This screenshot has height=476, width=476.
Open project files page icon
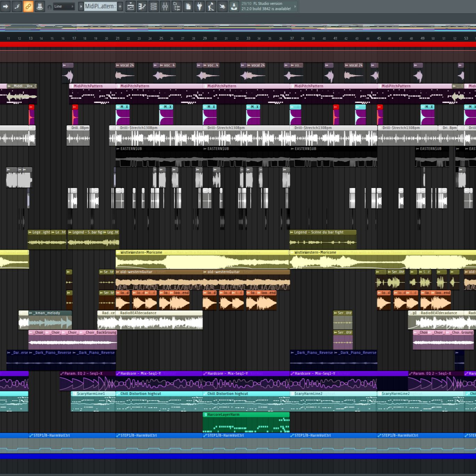click(188, 6)
